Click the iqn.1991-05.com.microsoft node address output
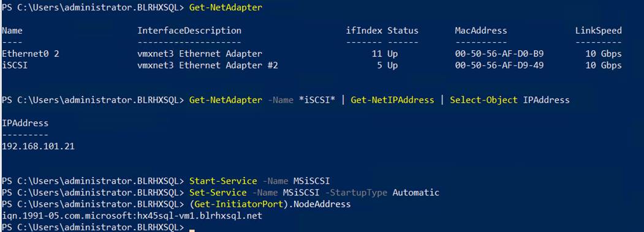This screenshot has height=232, width=644. [132, 215]
